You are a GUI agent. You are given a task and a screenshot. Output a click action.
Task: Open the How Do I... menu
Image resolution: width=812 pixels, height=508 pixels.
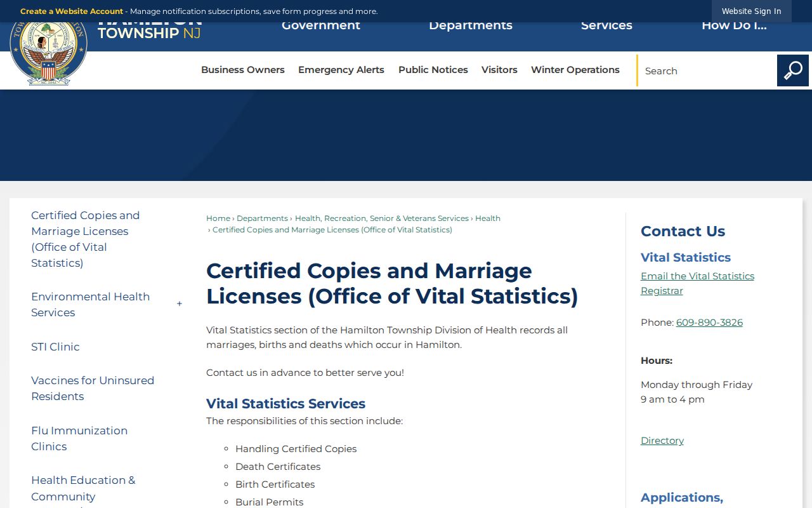point(734,25)
